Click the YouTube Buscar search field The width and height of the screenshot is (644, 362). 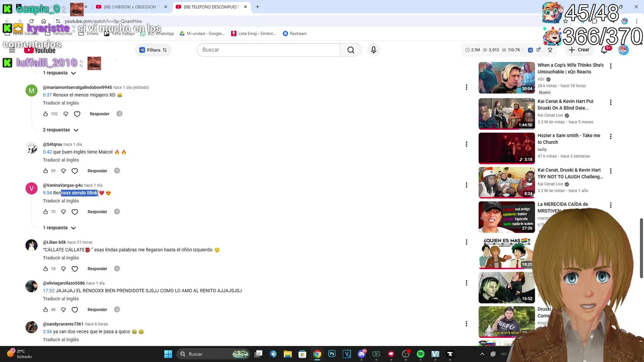point(269,50)
